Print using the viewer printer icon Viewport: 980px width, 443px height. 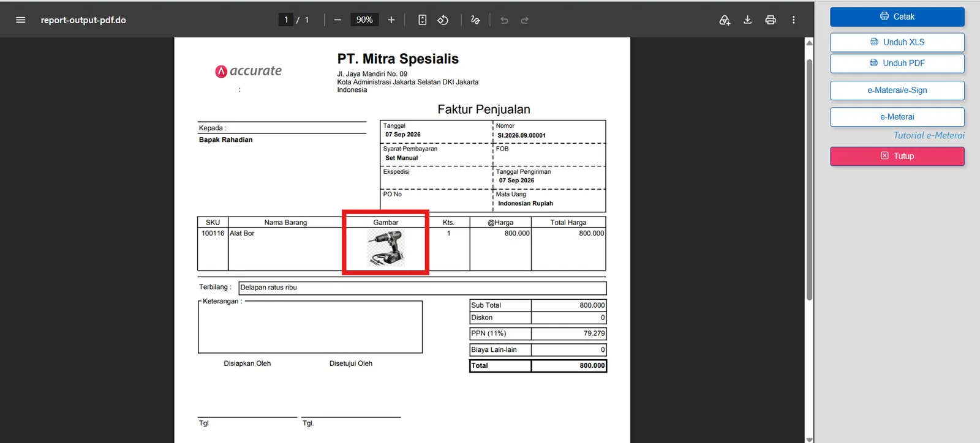point(771,20)
